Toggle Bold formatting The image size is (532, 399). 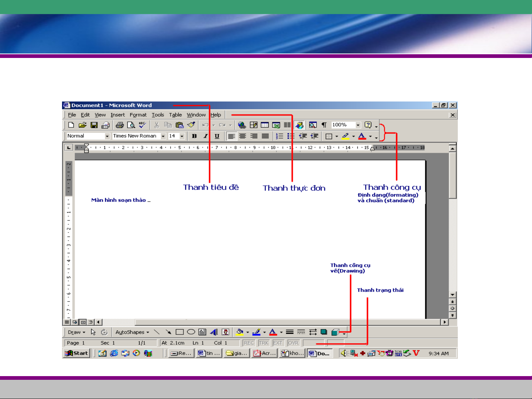[x=195, y=136]
